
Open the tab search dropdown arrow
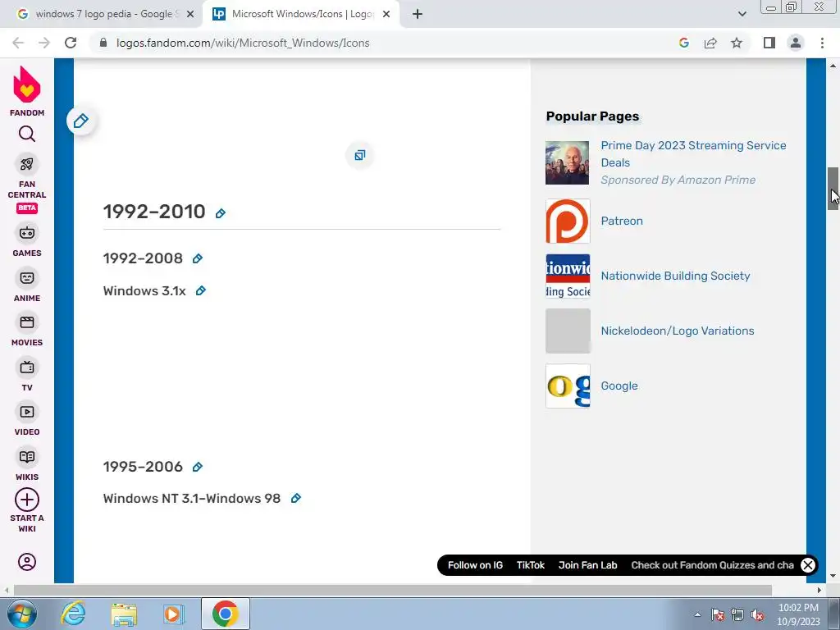click(742, 14)
